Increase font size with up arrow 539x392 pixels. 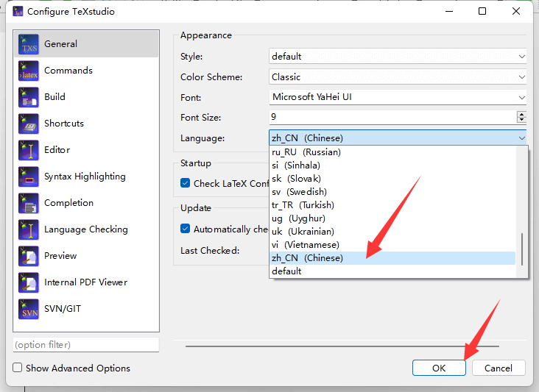[521, 114]
